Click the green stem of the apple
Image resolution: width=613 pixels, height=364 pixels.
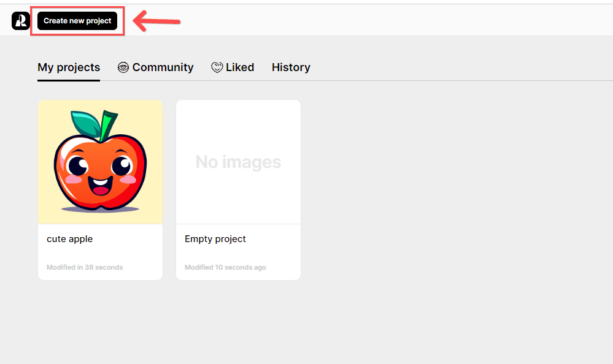(x=108, y=126)
